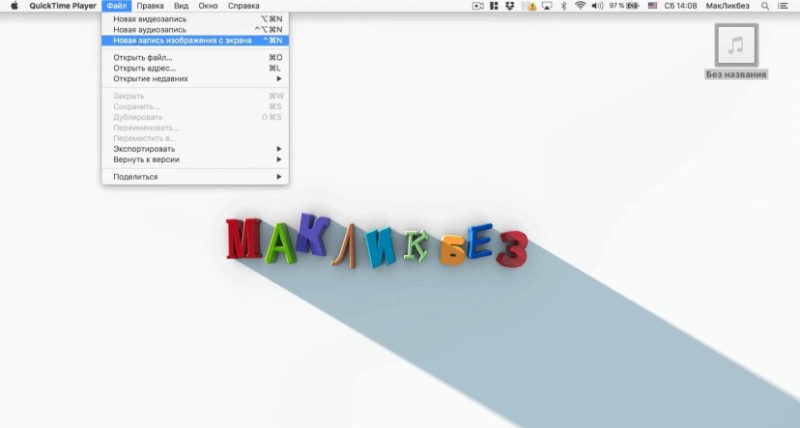Open the Dropbox menu bar icon

(510, 6)
